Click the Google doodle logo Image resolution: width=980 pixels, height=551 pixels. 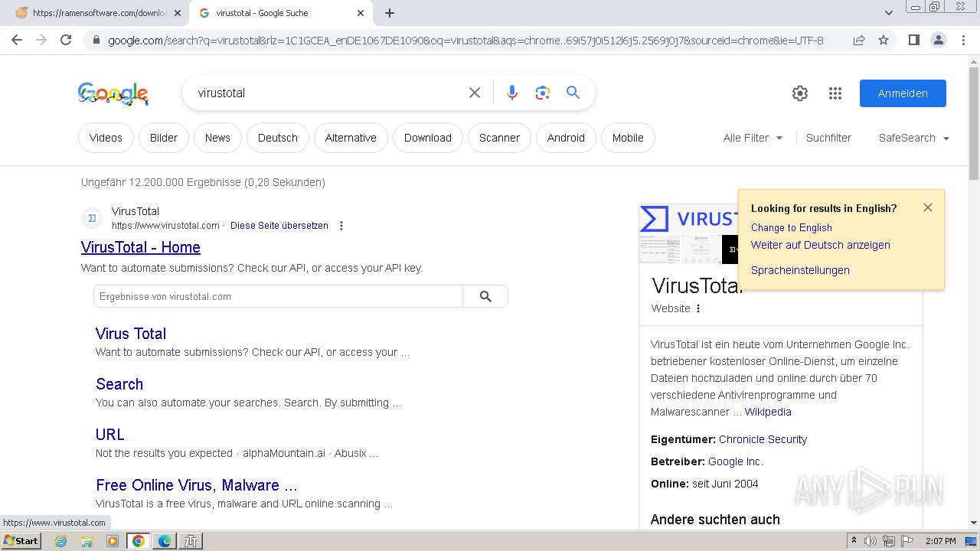pyautogui.click(x=113, y=93)
